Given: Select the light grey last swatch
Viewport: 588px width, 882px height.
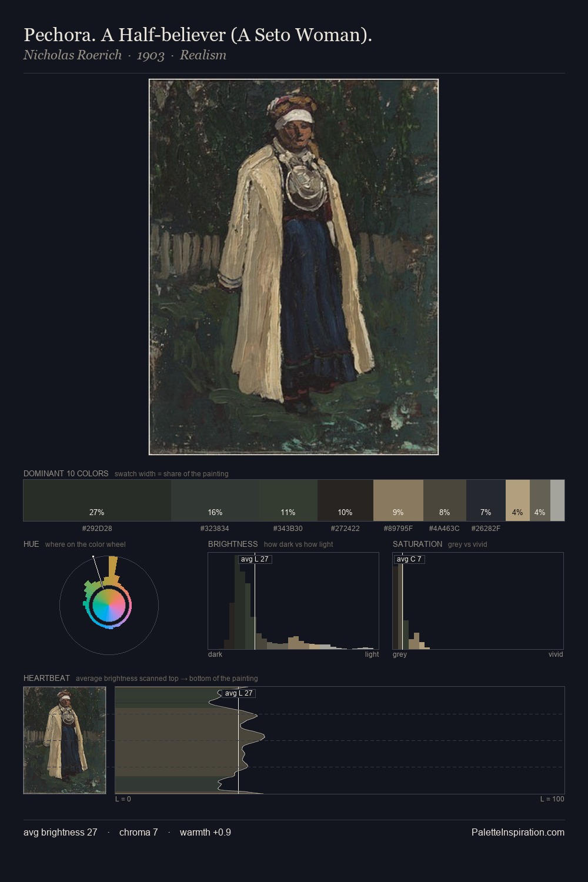Looking at the screenshot, I should (557, 500).
